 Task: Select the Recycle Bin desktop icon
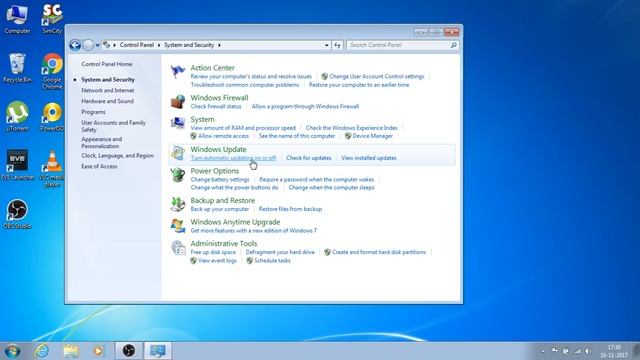click(17, 68)
